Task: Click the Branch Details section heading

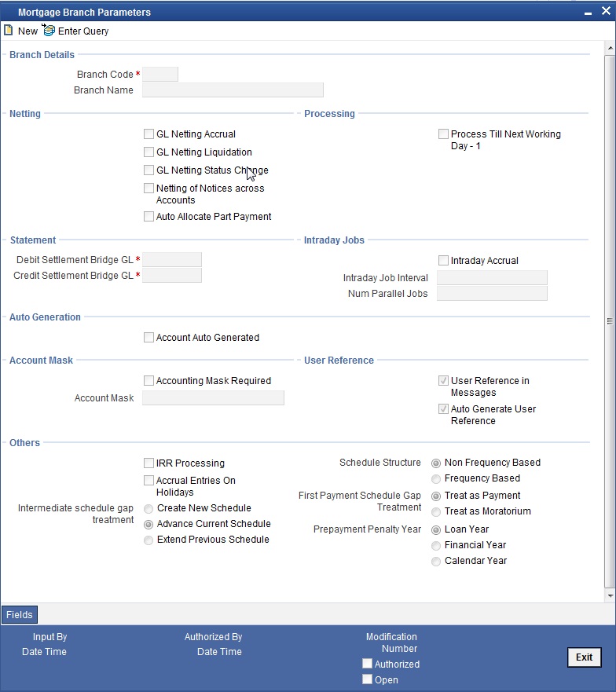Action: click(42, 55)
